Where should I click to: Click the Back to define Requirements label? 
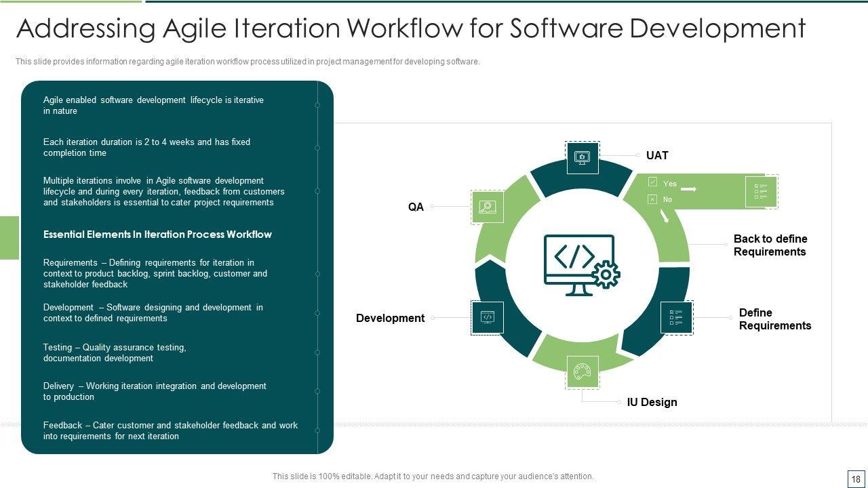tap(770, 245)
